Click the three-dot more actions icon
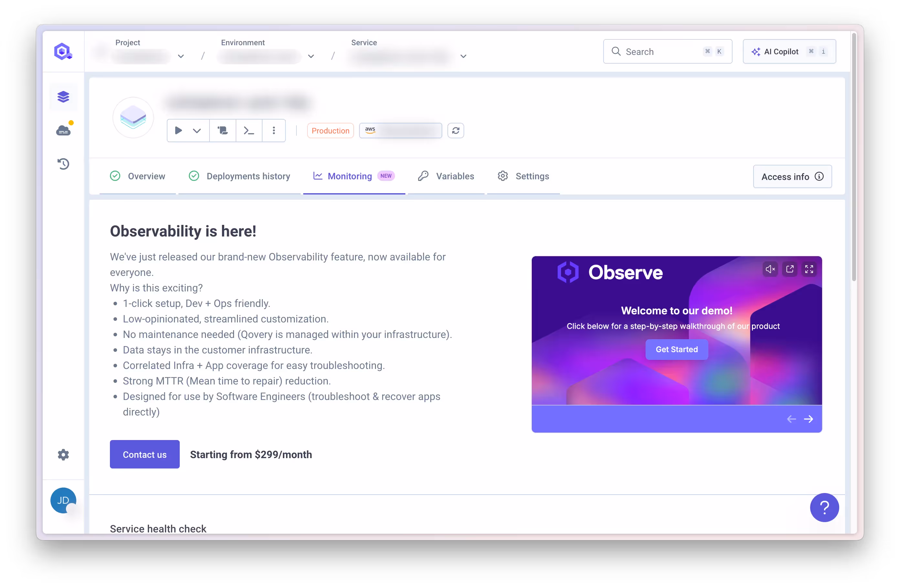Image resolution: width=900 pixels, height=588 pixels. [274, 131]
